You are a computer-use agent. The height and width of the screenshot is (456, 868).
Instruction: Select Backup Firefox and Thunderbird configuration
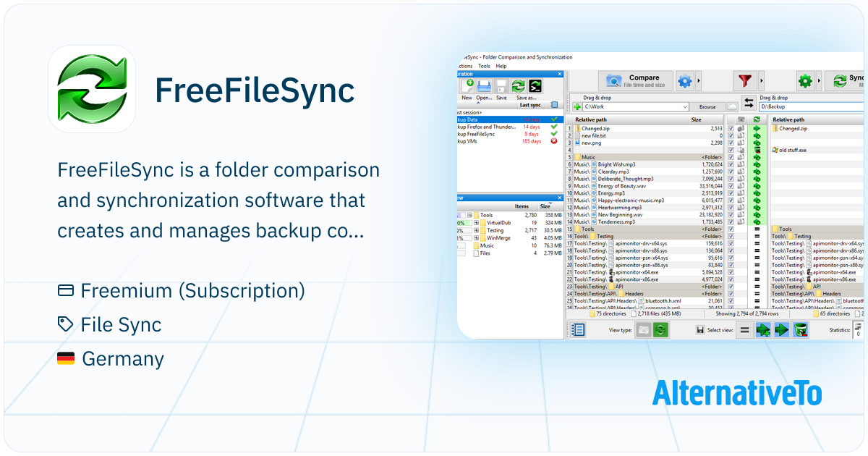(x=510, y=127)
